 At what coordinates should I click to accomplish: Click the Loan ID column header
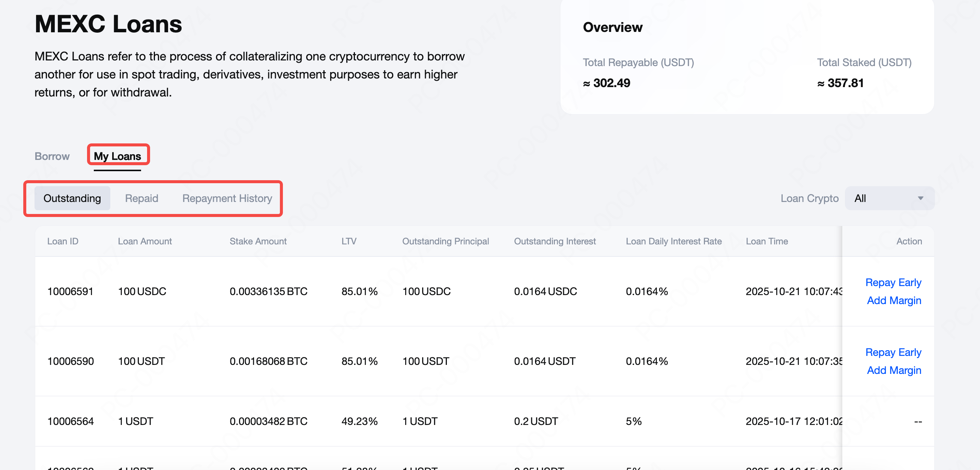pos(63,241)
